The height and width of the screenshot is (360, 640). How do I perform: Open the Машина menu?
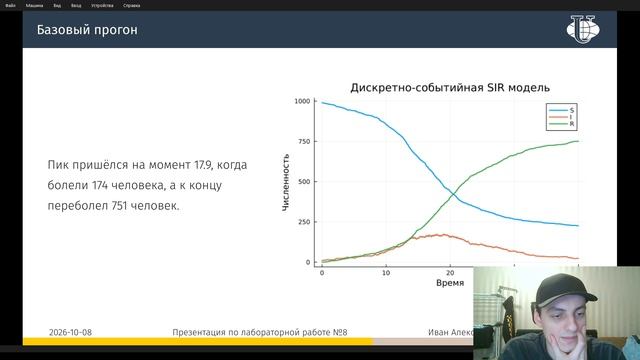34,6
